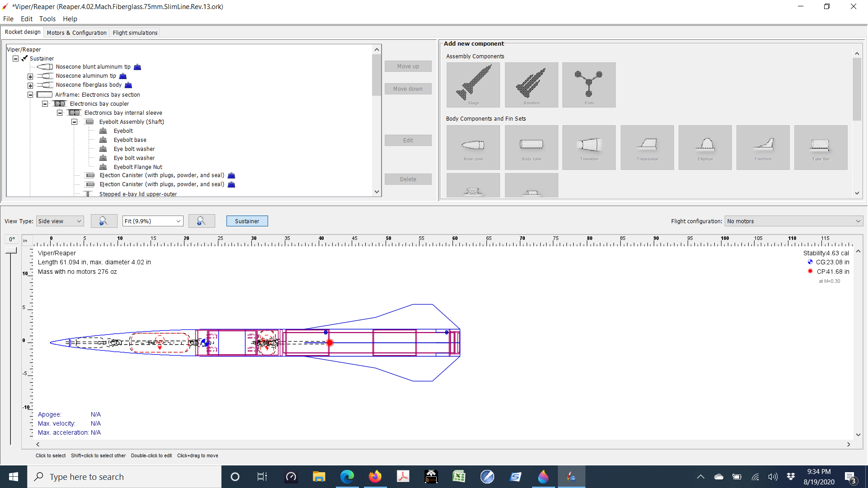Collapse the Eyebolt Assembly (Shaft) node
This screenshot has height=488, width=868.
(75, 122)
